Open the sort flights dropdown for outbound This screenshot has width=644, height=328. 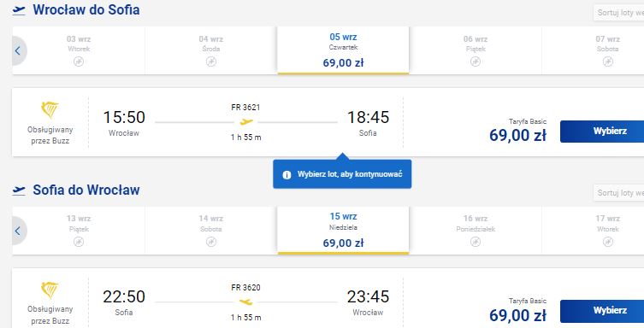point(618,13)
